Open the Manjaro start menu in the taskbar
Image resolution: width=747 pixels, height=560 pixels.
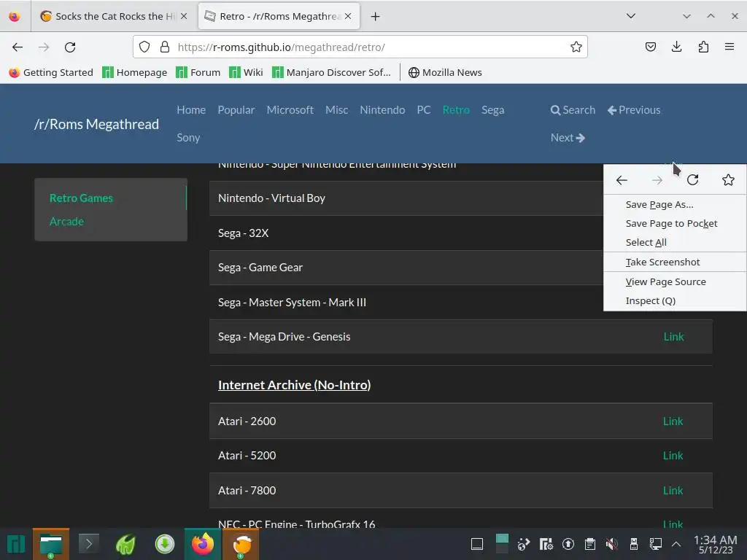16,544
